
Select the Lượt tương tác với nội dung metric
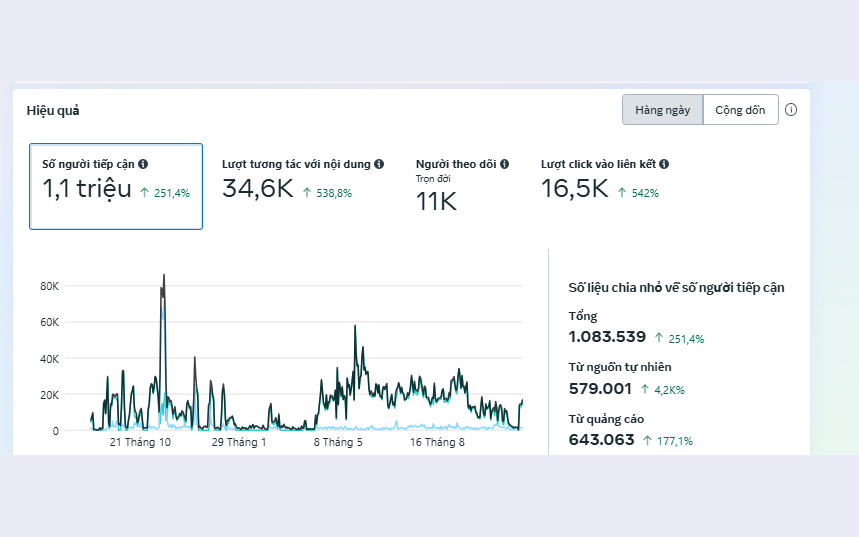tap(302, 181)
